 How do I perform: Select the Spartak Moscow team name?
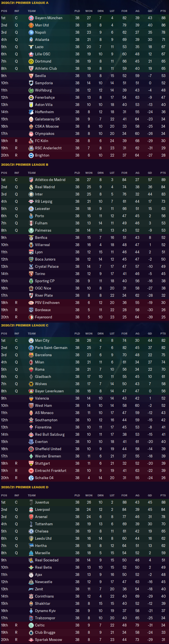coord(49,640)
